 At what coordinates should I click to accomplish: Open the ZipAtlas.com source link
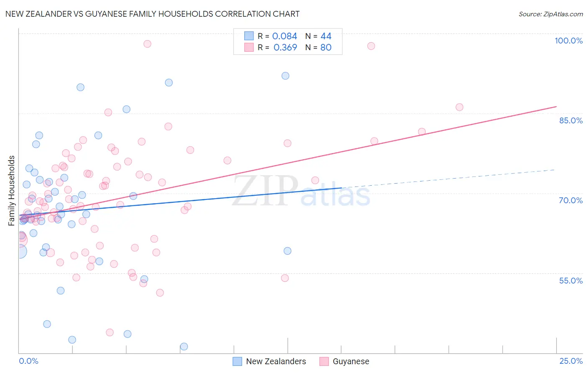[551, 14]
